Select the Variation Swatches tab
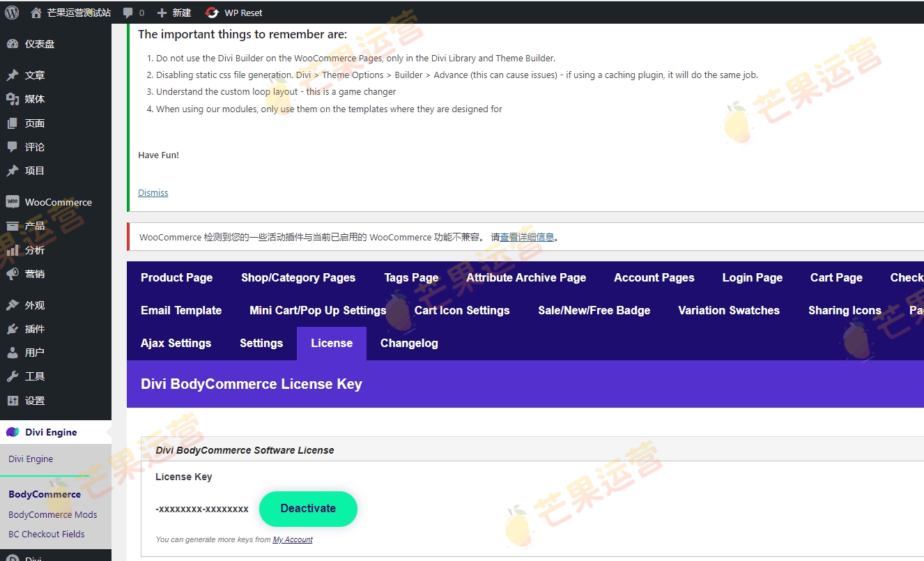 point(729,310)
